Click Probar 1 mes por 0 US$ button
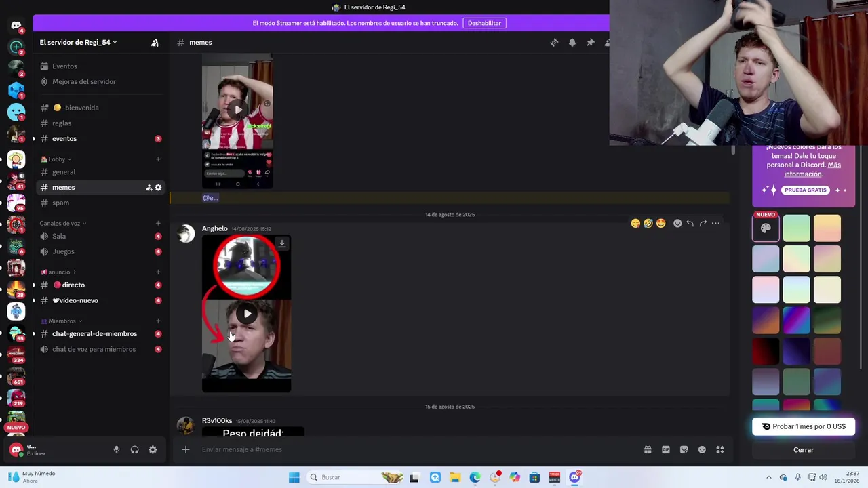 [804, 426]
